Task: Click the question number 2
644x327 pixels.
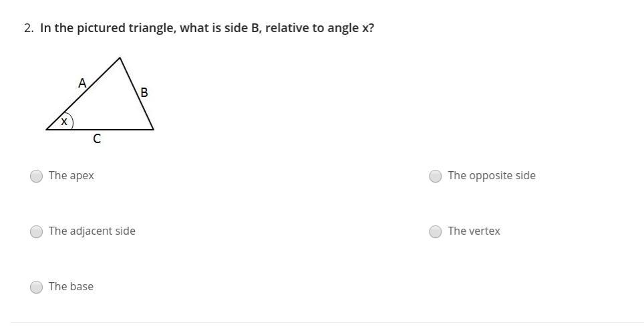Action: pyautogui.click(x=28, y=28)
